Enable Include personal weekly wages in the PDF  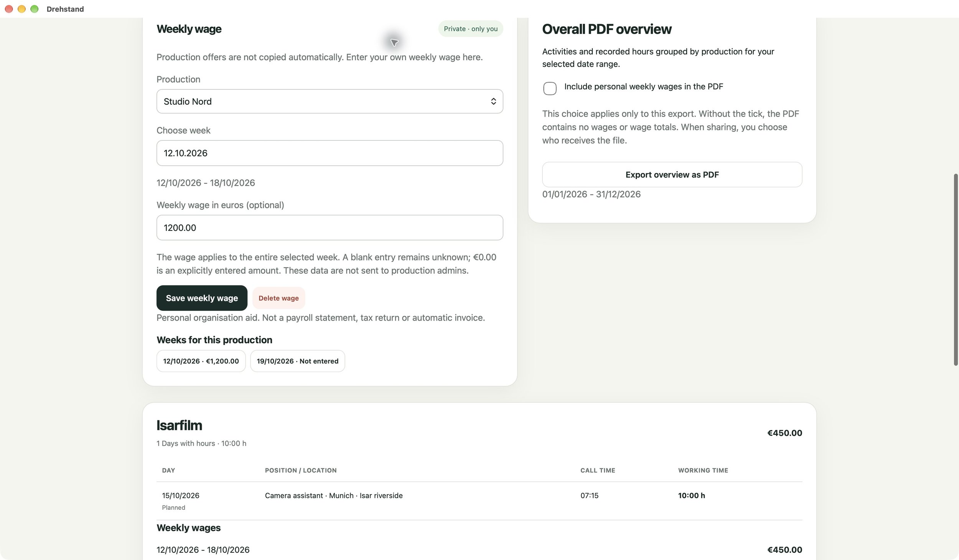(x=550, y=88)
